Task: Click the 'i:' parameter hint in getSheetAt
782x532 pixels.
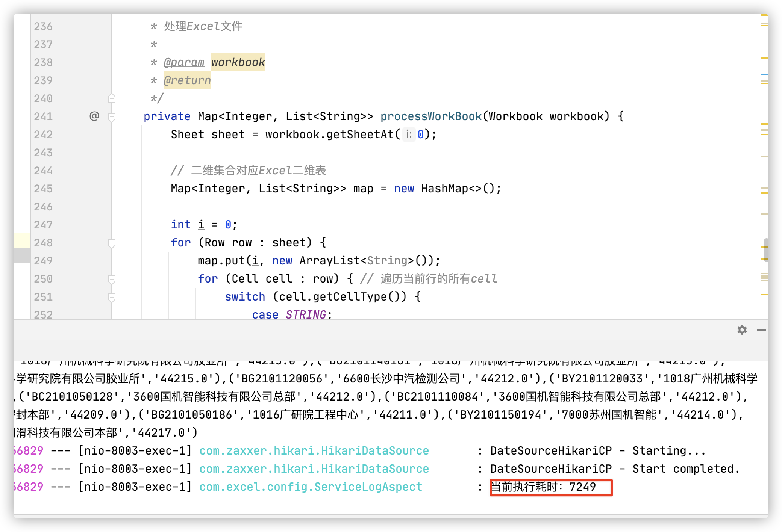Action: [x=409, y=135]
